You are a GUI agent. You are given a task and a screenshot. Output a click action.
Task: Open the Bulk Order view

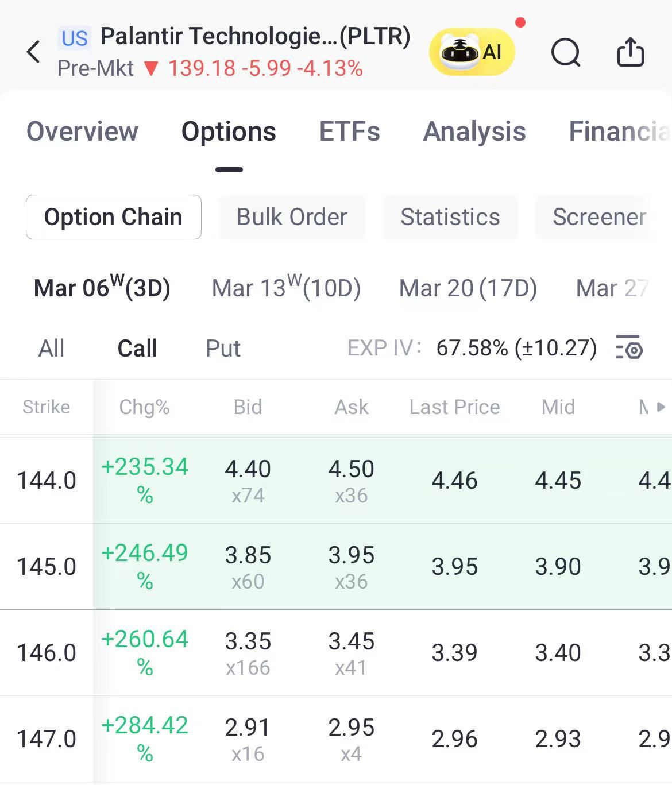292,217
